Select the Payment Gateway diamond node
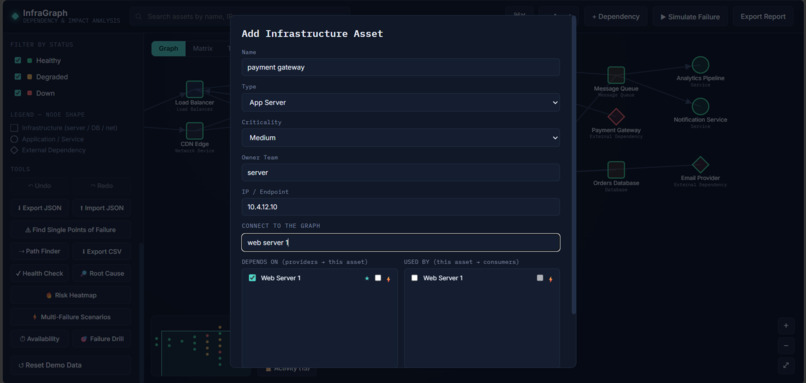 616,117
